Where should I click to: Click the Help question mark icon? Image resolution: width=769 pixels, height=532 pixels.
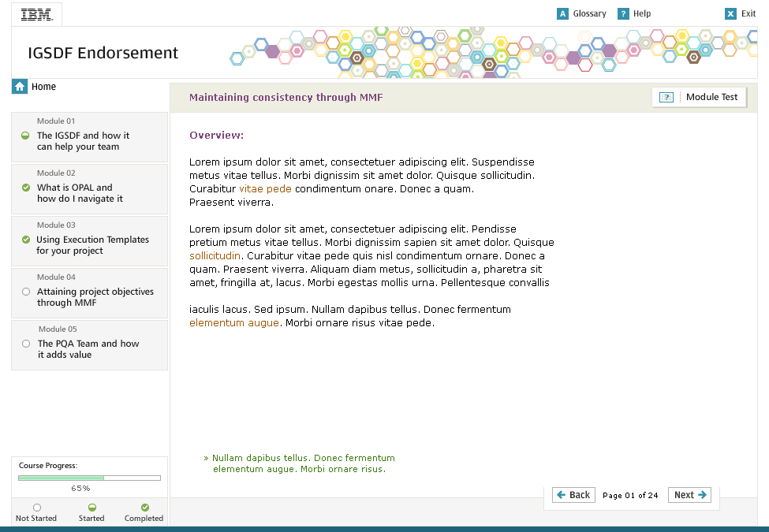tap(623, 13)
